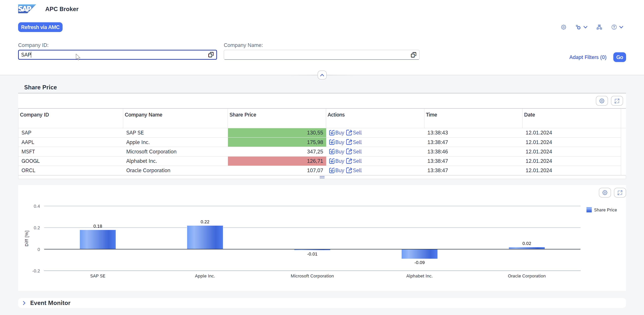
Task: Open settings gear in top toolbar
Action: [x=563, y=27]
